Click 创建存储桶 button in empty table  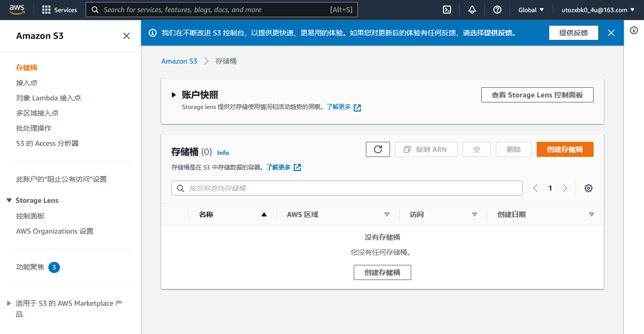coord(382,272)
